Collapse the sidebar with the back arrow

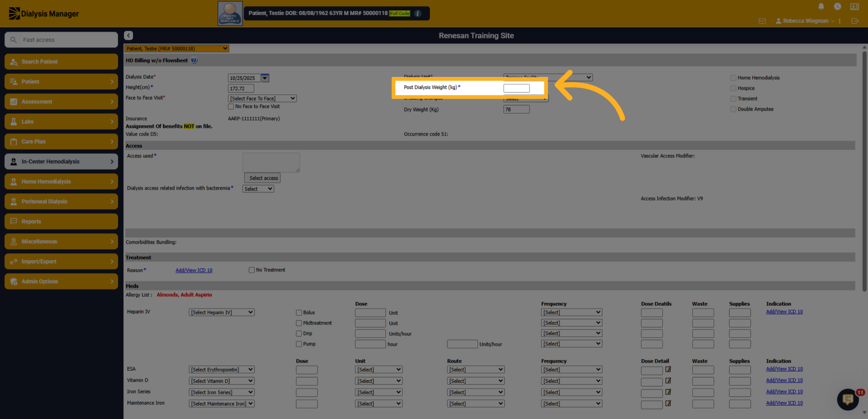(128, 35)
